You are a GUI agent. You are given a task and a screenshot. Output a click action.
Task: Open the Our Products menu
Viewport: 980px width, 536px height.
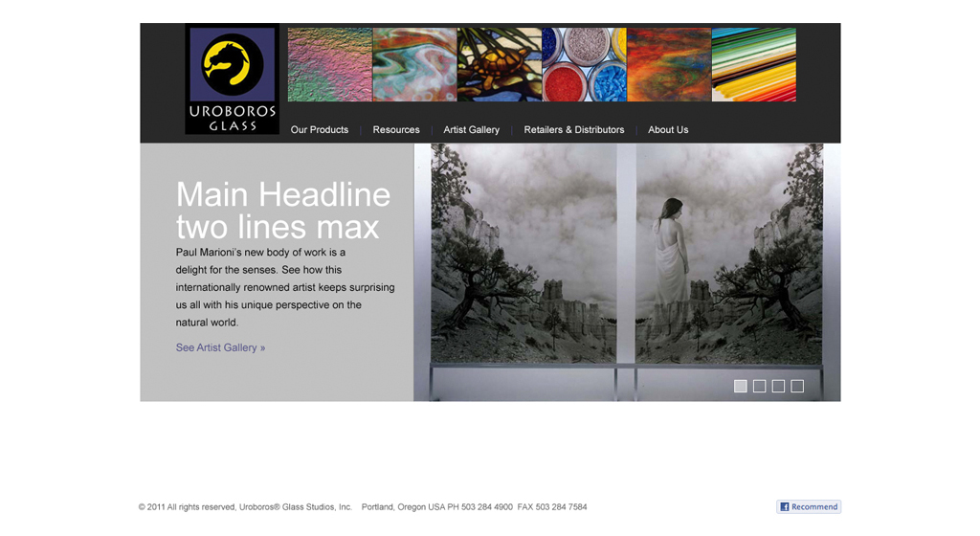point(320,130)
